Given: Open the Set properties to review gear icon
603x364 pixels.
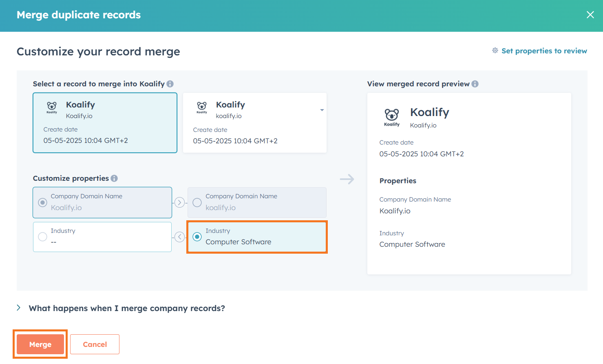Looking at the screenshot, I should click(495, 50).
